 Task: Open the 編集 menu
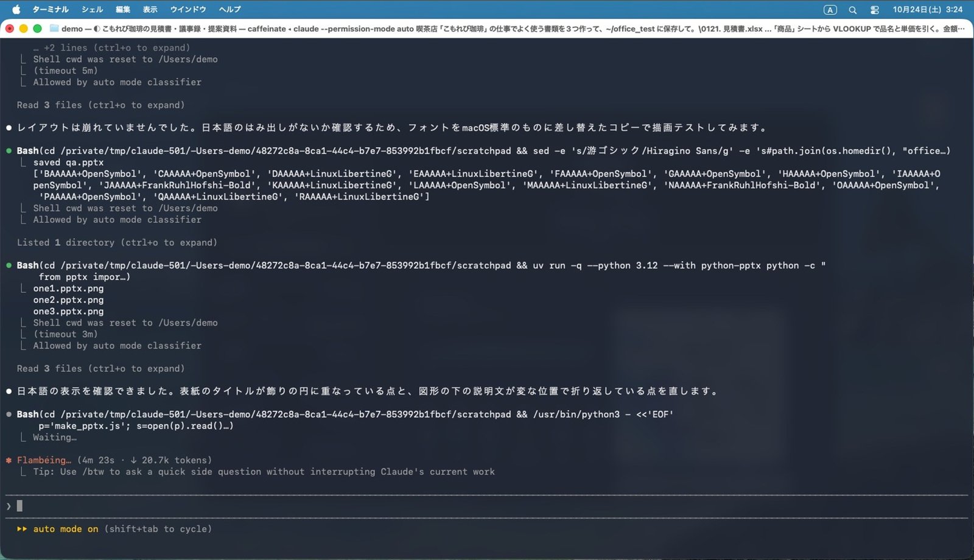[x=123, y=9]
